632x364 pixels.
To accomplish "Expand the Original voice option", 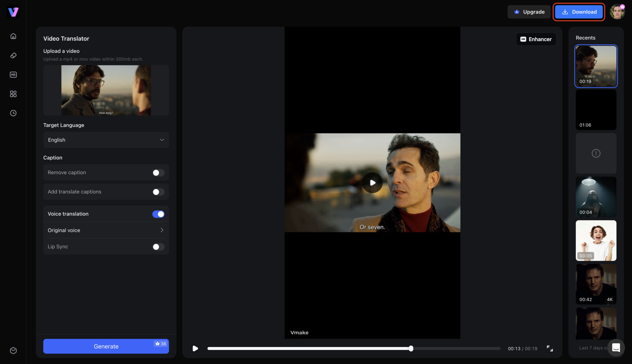I will (106, 230).
